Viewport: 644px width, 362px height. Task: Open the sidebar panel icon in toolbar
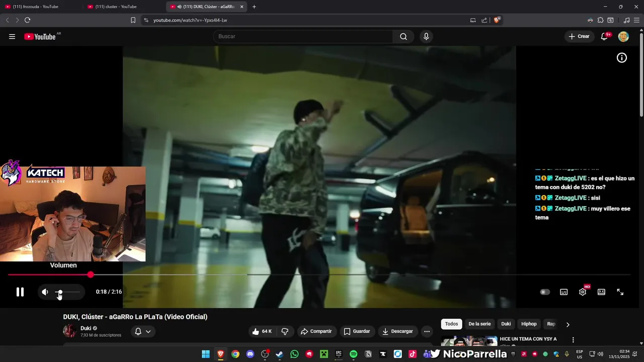point(610,20)
